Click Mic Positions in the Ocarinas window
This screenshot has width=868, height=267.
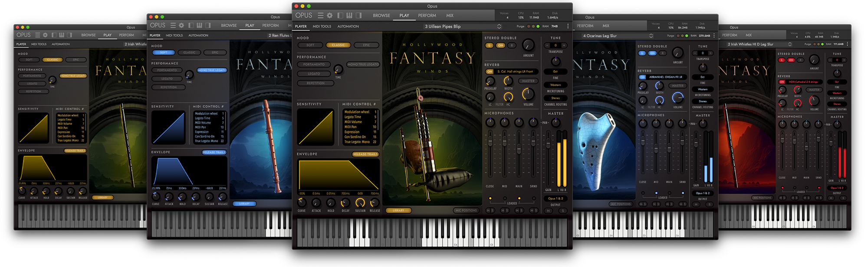tap(621, 204)
